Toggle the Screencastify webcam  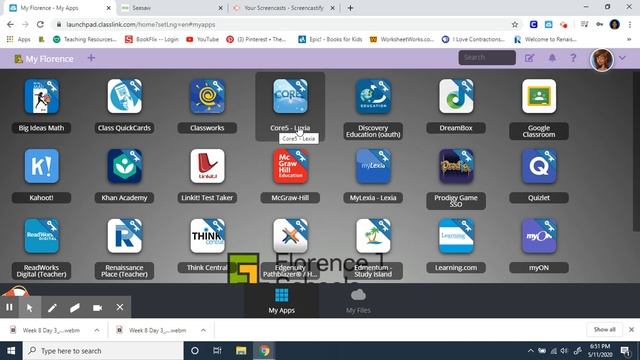coord(97,308)
